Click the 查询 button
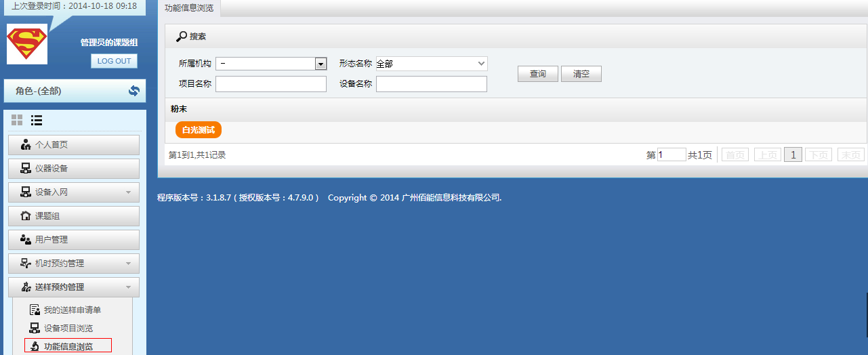The image size is (868, 355). coord(538,74)
